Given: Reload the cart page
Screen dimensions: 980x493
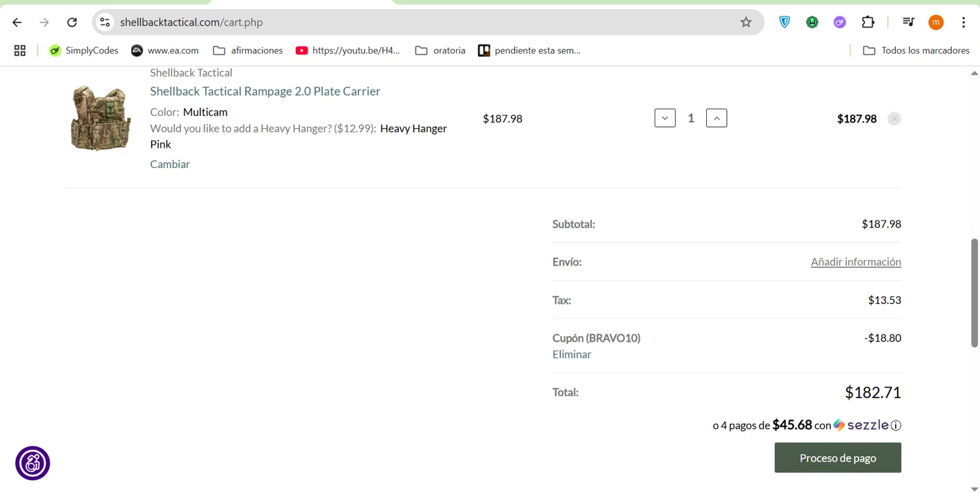Looking at the screenshot, I should point(72,22).
